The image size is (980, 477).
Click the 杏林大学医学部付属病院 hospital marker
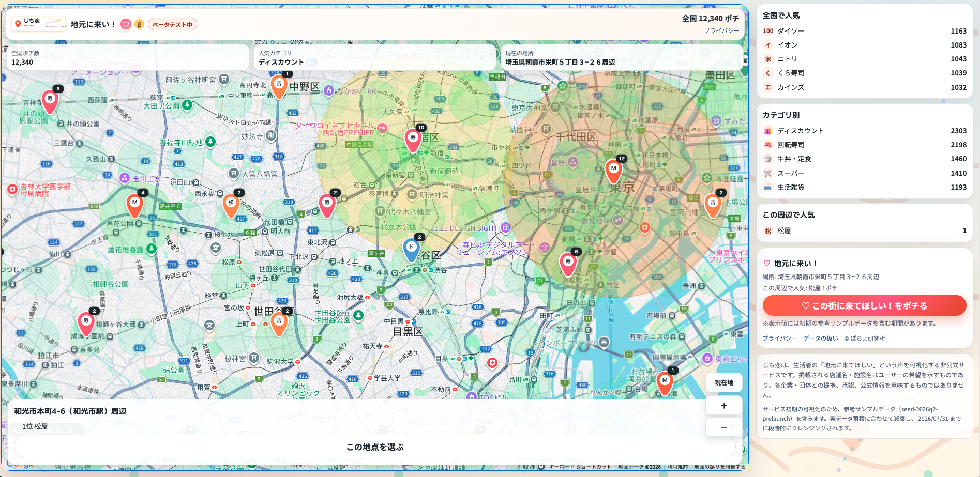(x=12, y=190)
